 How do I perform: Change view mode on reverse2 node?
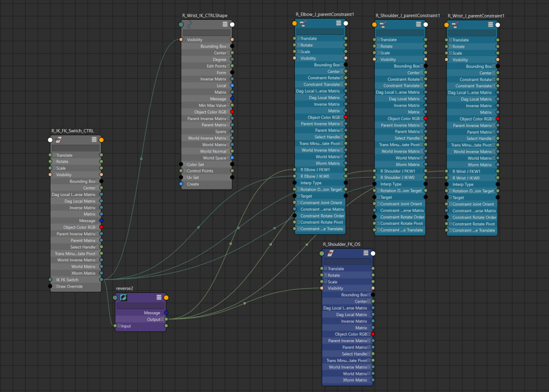click(159, 297)
